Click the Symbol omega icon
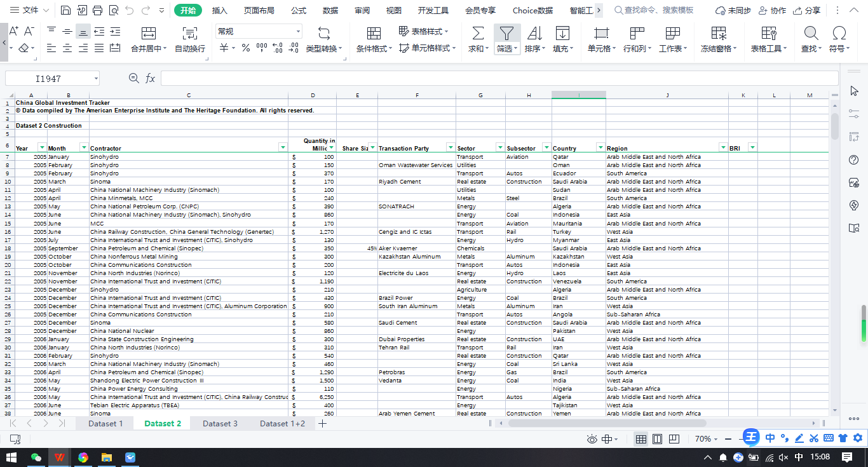Screen dimensions: 868x467 tap(839, 34)
